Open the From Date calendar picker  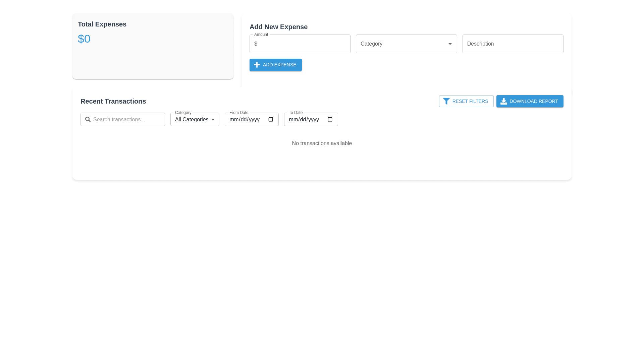pos(271,119)
